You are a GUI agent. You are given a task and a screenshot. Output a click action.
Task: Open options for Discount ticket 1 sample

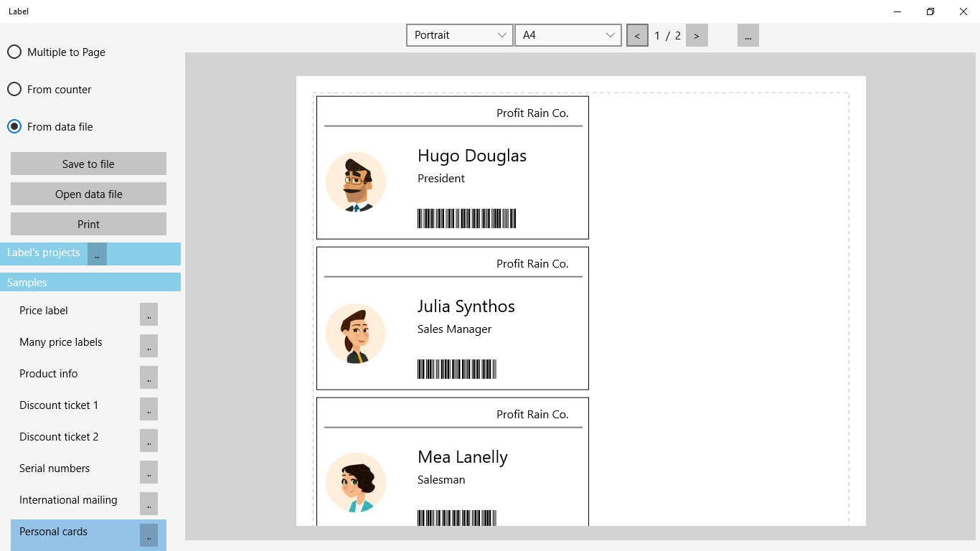coord(149,409)
